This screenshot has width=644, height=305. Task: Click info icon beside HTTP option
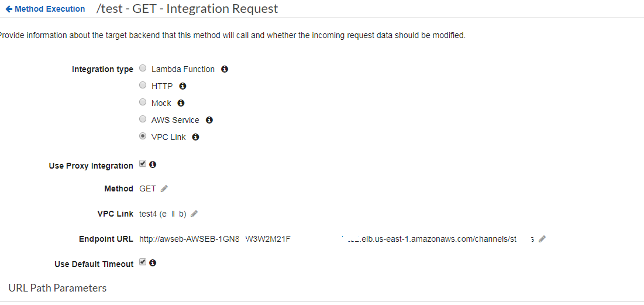(x=182, y=86)
